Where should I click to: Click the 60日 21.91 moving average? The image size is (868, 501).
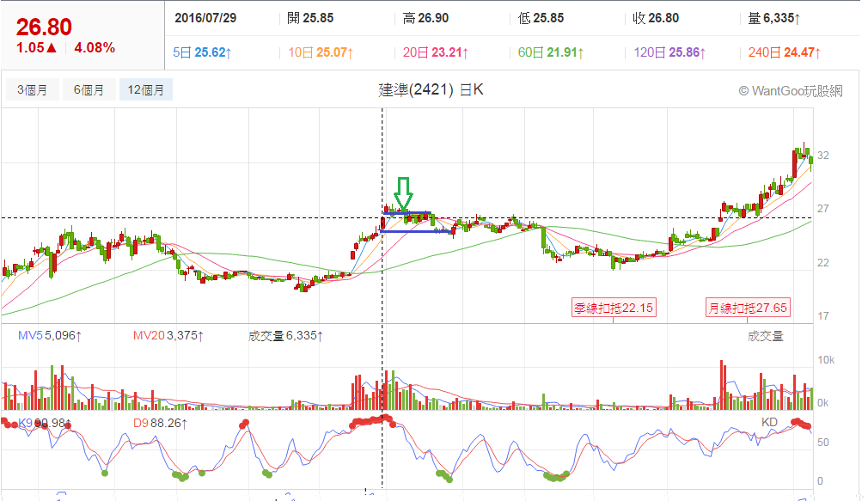coord(551,52)
